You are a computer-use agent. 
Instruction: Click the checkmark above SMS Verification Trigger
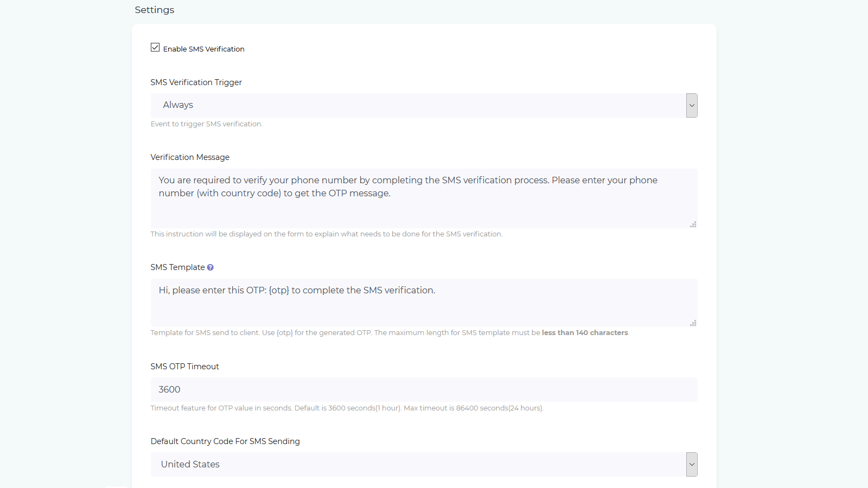pos(155,47)
